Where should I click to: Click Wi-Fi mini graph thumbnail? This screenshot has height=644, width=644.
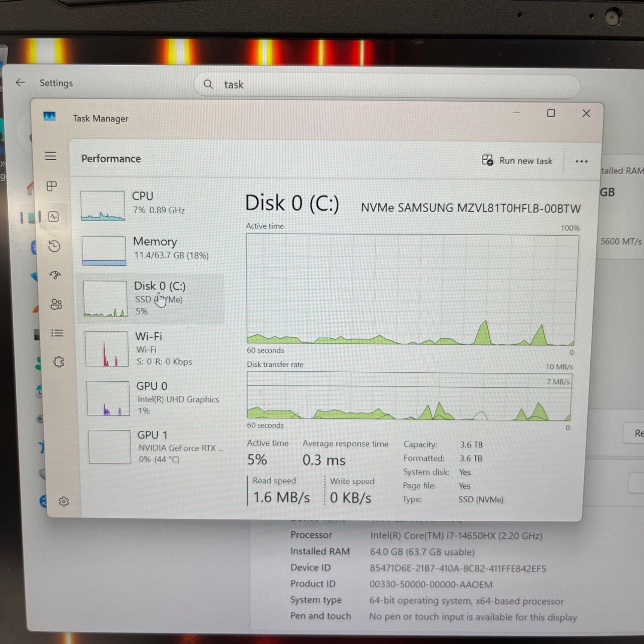(107, 349)
